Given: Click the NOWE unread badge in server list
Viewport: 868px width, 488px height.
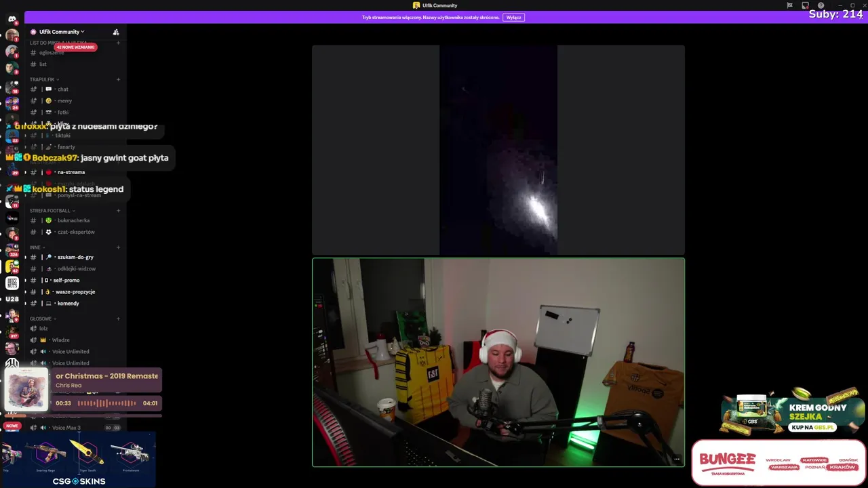Looking at the screenshot, I should pyautogui.click(x=12, y=426).
